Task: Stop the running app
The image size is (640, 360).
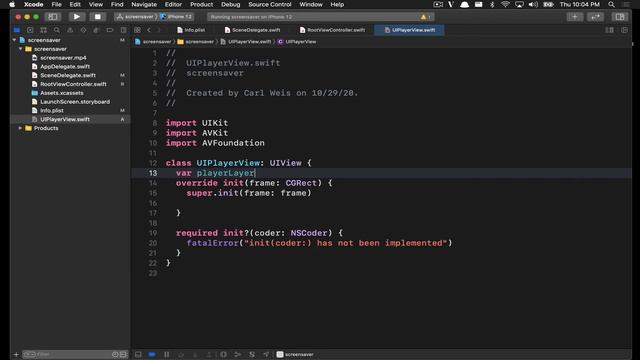Action: pos(98,17)
